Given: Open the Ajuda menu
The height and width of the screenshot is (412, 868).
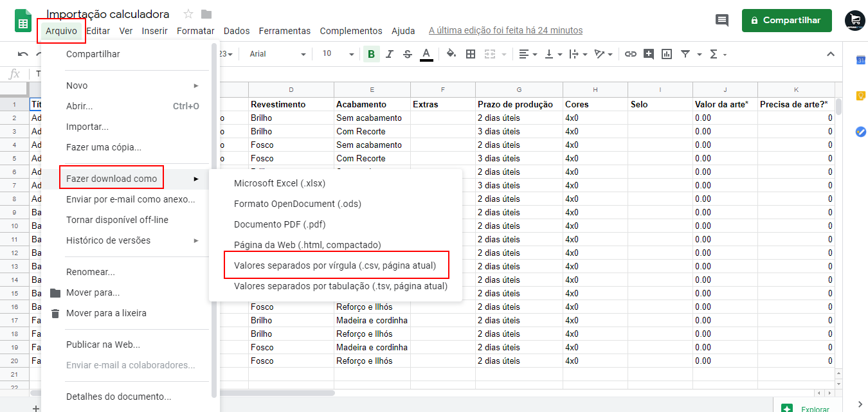Looking at the screenshot, I should [x=403, y=31].
